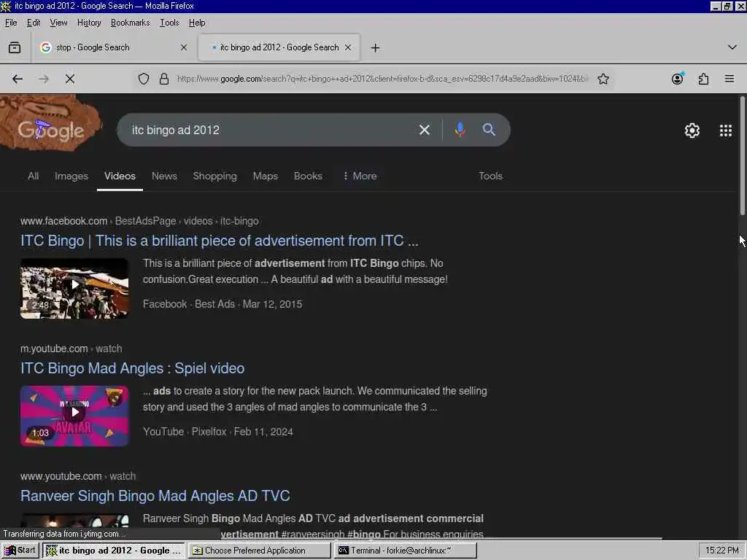Click 'Facebook · Best Ads · Mar 12, 2015' text

(222, 304)
